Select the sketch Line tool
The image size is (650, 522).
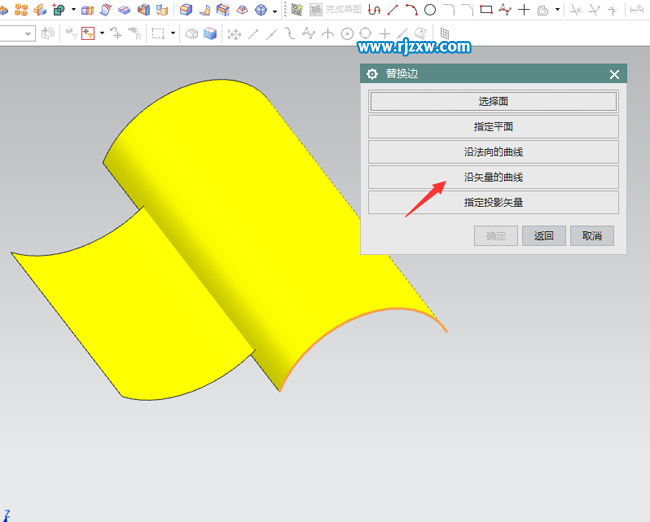point(392,10)
